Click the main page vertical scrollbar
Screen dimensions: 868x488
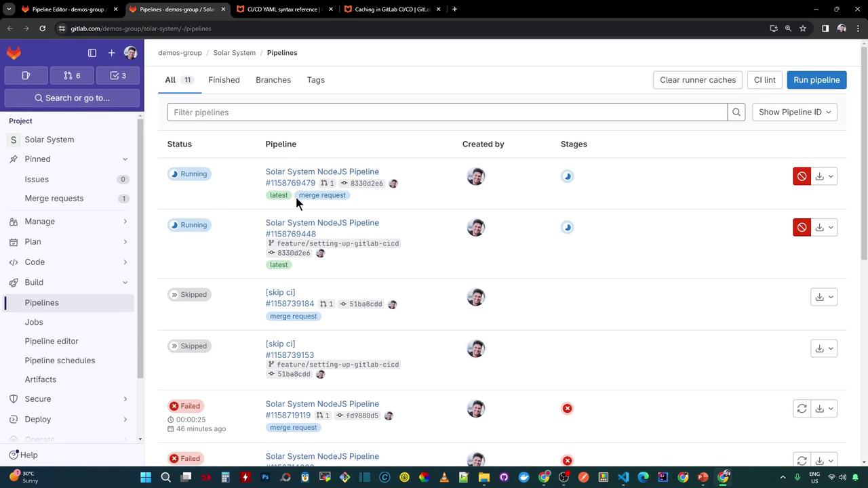864,152
